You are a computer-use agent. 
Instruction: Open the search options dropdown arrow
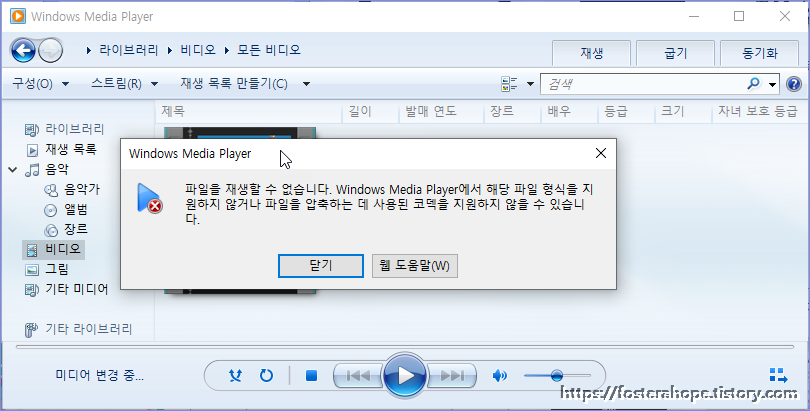coord(772,84)
